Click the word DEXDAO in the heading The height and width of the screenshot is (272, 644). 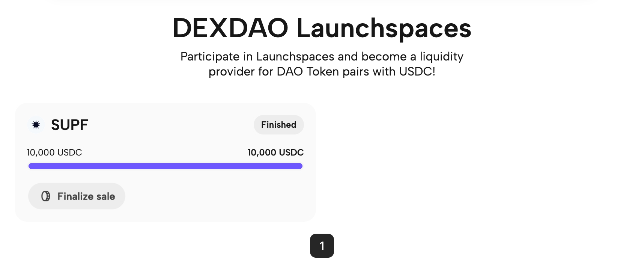[x=230, y=28]
